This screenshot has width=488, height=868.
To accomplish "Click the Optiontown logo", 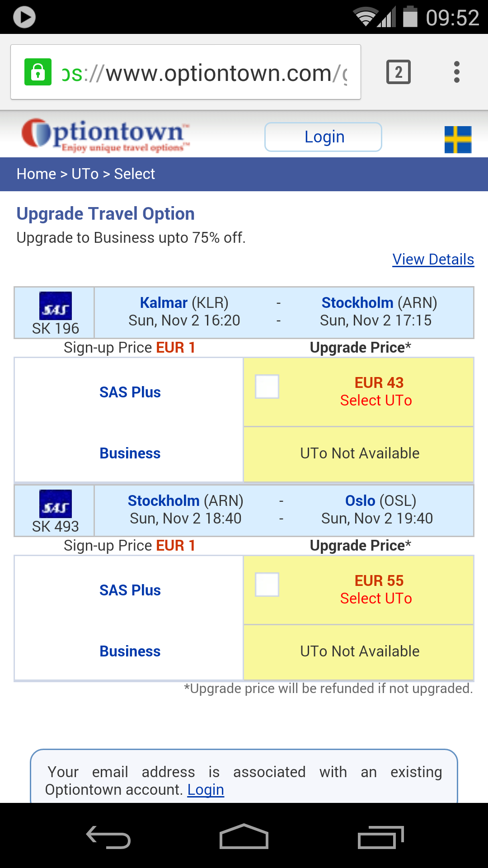I will pos(106,135).
